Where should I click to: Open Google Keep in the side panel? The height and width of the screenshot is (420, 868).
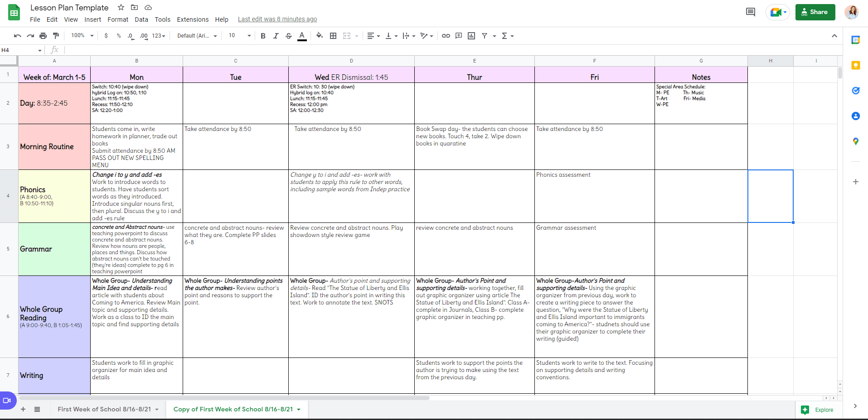click(856, 65)
